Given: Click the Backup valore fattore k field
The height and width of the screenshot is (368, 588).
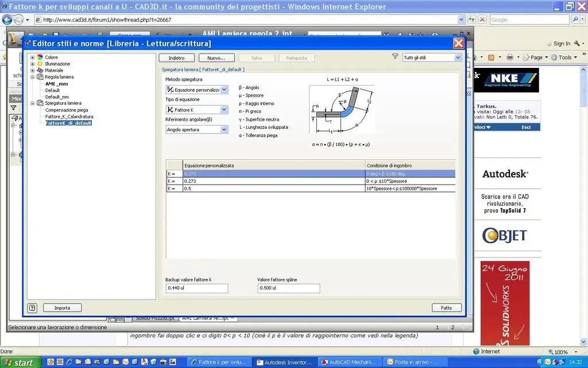Looking at the screenshot, I should point(197,288).
